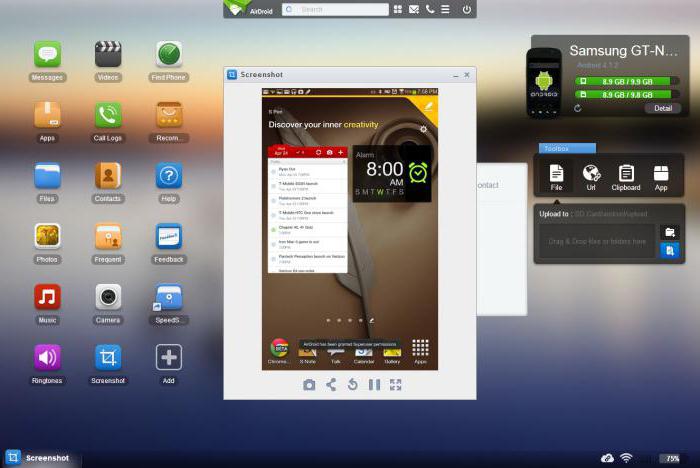Click the Detail button for device
This screenshot has height=468, width=700.
pyautogui.click(x=663, y=108)
